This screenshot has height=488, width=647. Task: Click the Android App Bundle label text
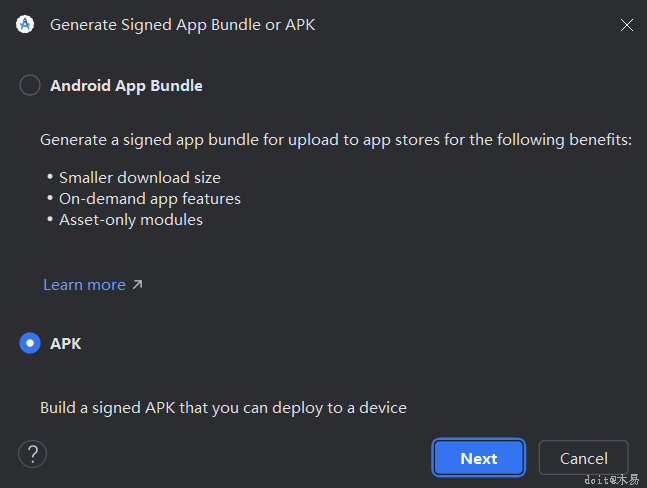pos(126,86)
